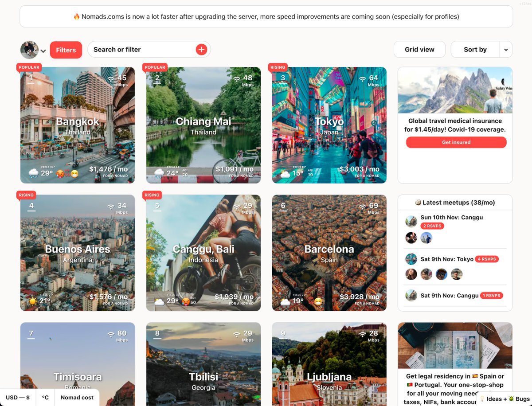The width and height of the screenshot is (532, 406).
Task: Open the Timisoara city card
Action: [78, 364]
